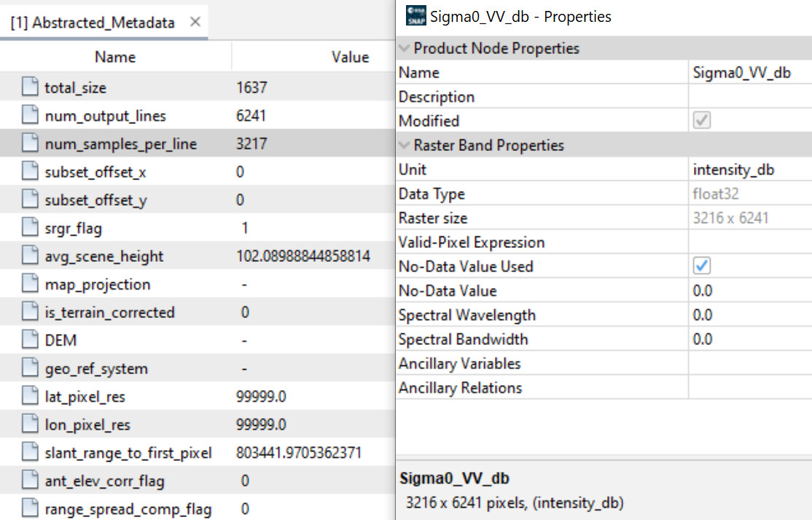Click the is_terrain_corrected file icon
The image size is (812, 520).
(30, 311)
